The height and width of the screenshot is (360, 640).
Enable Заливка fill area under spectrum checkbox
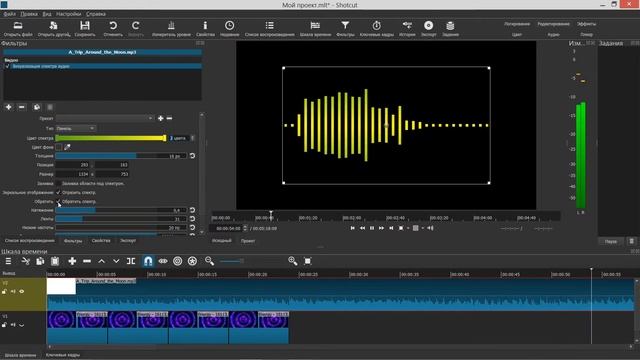58,183
